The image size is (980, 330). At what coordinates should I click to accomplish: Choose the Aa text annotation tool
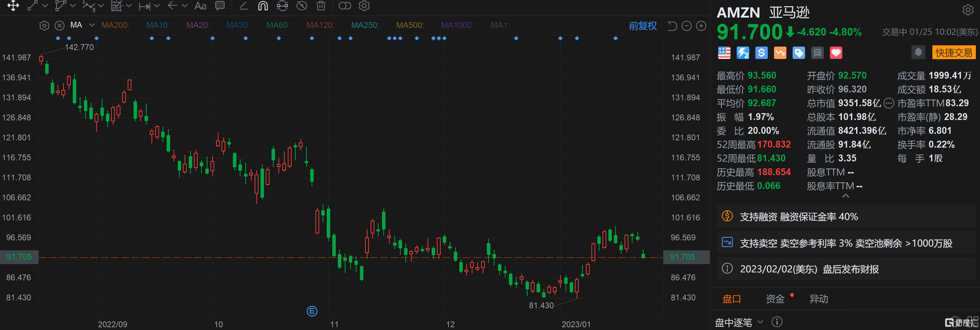200,6
